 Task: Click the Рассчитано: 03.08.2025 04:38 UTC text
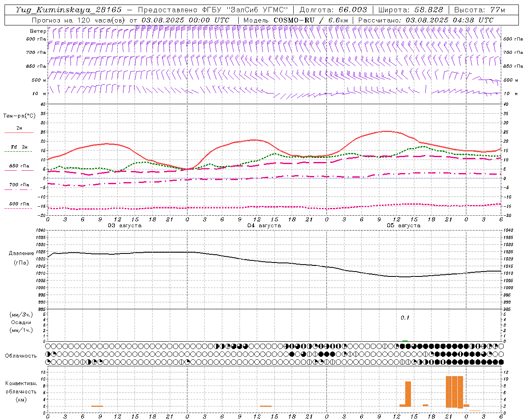(x=426, y=20)
